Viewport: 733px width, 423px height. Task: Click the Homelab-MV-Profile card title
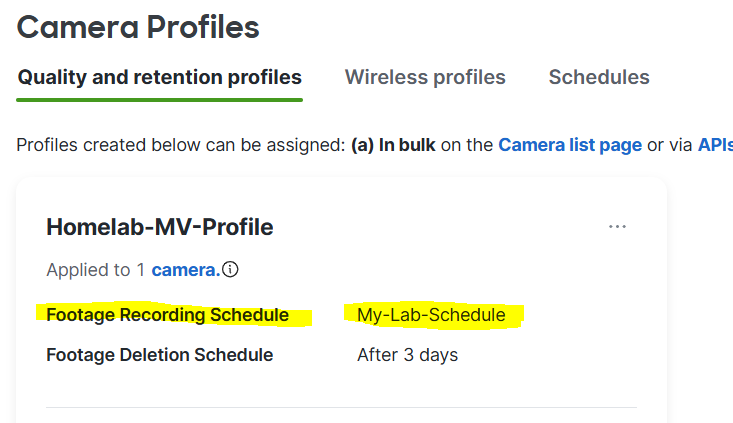[159, 227]
